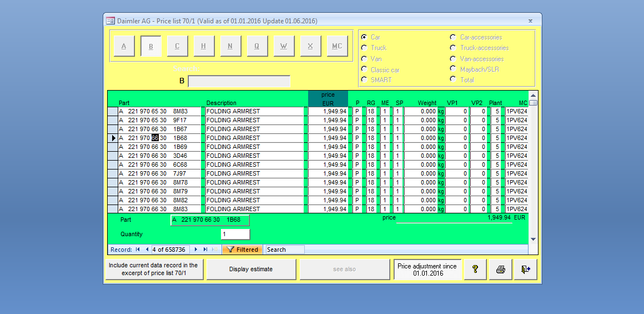The image size is (644, 314).
Task: Click part cell 221 970 66 30 8M79
Action: click(x=159, y=191)
